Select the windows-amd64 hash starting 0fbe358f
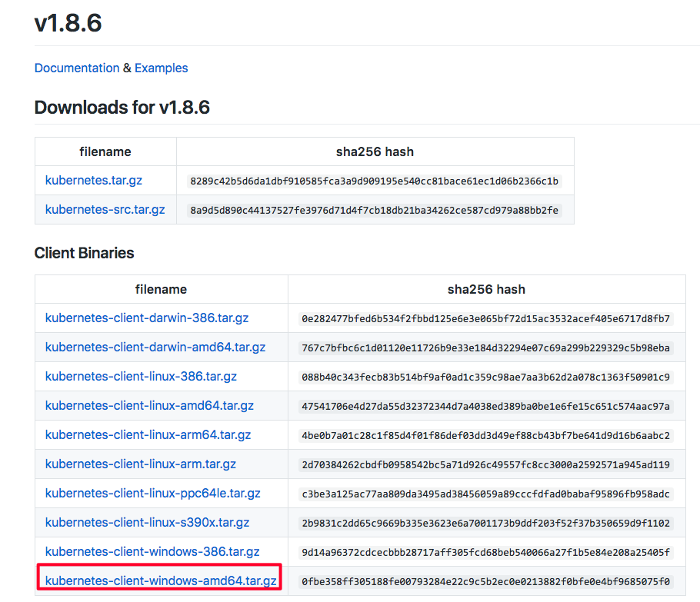The width and height of the screenshot is (700, 602). 485,581
